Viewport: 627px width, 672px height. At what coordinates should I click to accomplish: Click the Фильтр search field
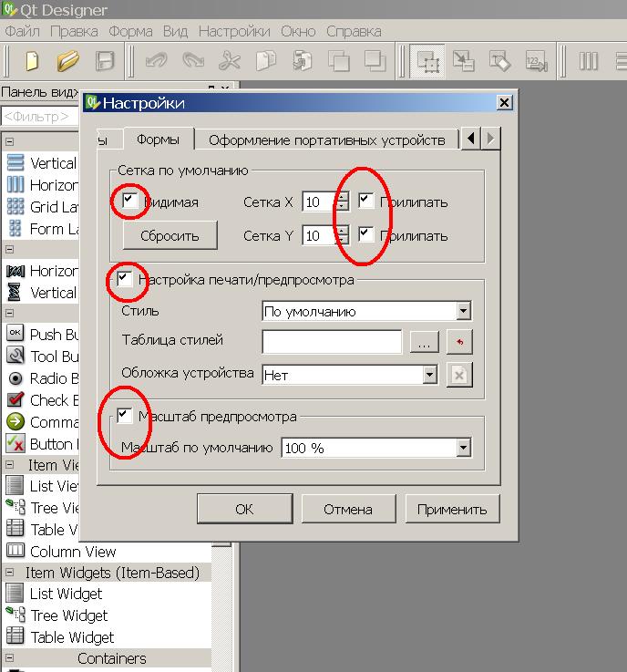pos(41,116)
